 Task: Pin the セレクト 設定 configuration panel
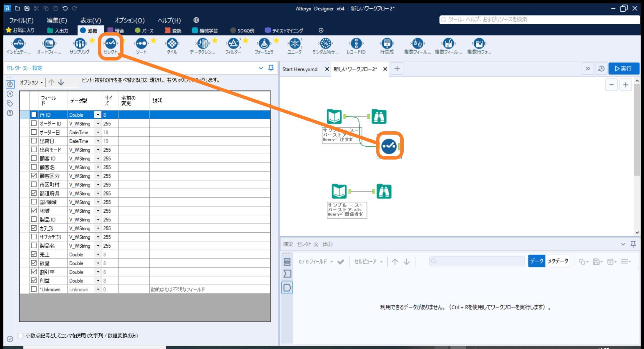pyautogui.click(x=271, y=68)
